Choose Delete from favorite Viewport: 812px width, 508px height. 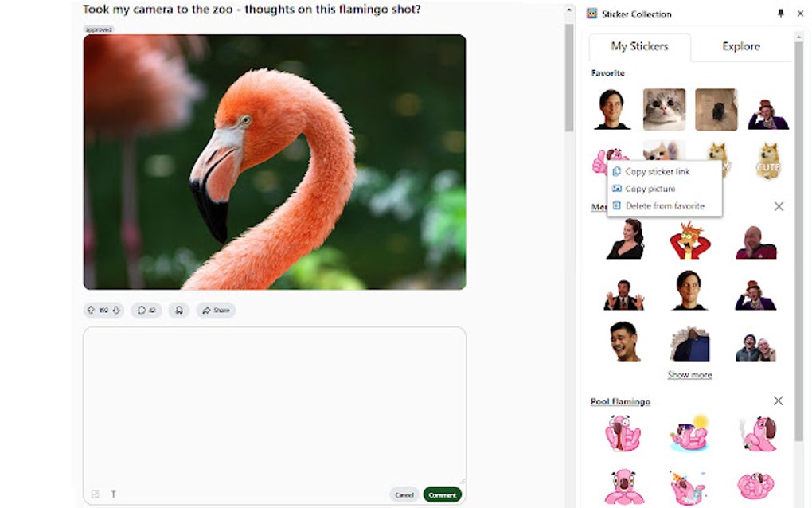[665, 205]
